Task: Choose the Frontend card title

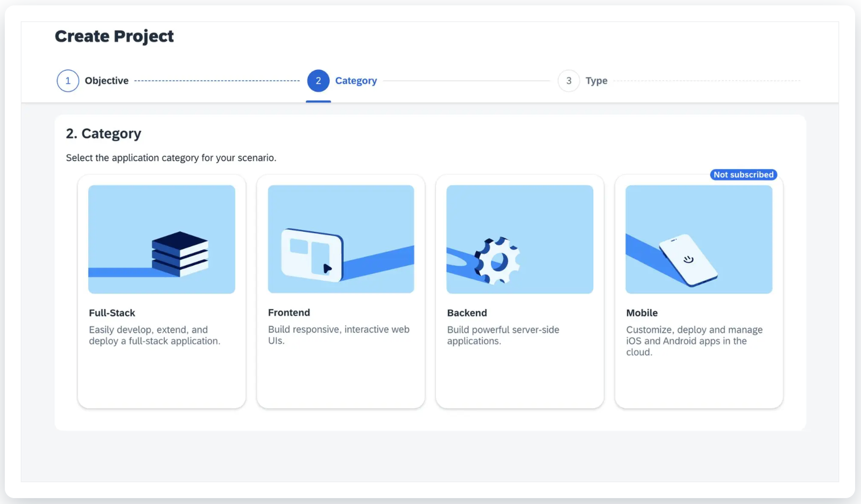Action: pos(289,313)
